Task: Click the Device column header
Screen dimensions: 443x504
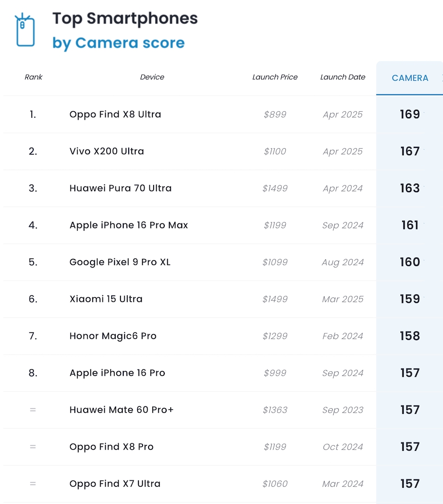Action: pos(152,77)
